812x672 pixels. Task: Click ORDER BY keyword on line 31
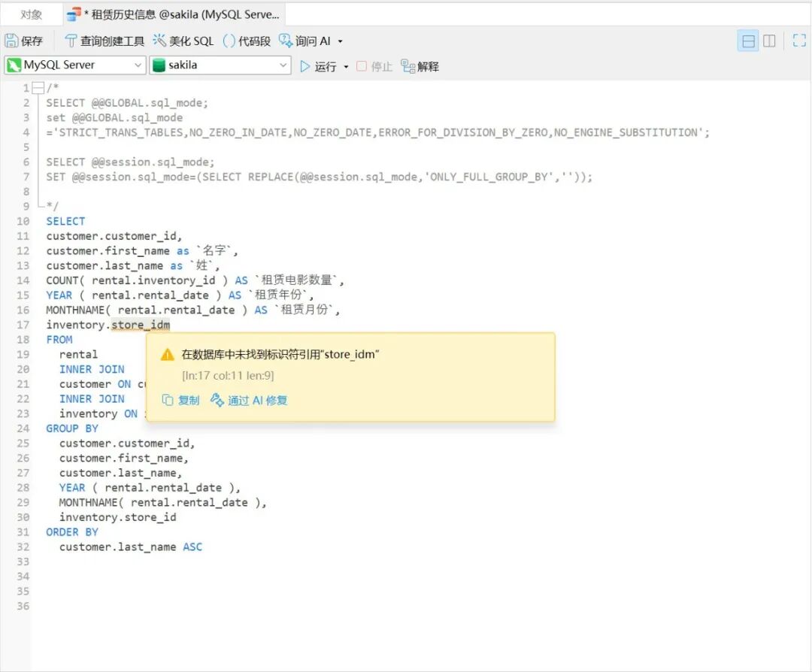click(x=72, y=532)
